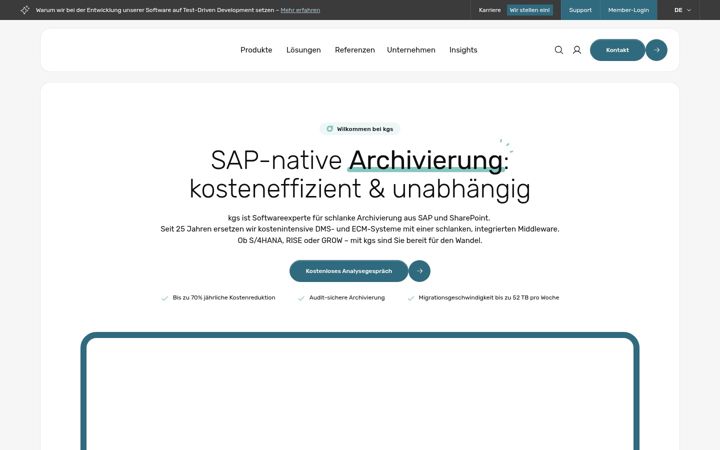Click the line 'kosteneffizient & unabhängig'
Image resolution: width=720 pixels, height=450 pixels.
[x=360, y=189]
